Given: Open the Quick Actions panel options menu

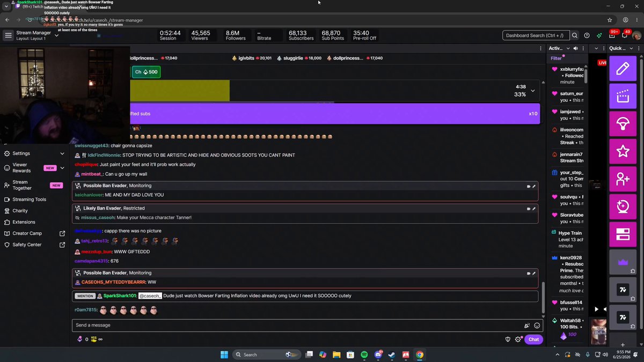Looking at the screenshot, I should tap(639, 48).
